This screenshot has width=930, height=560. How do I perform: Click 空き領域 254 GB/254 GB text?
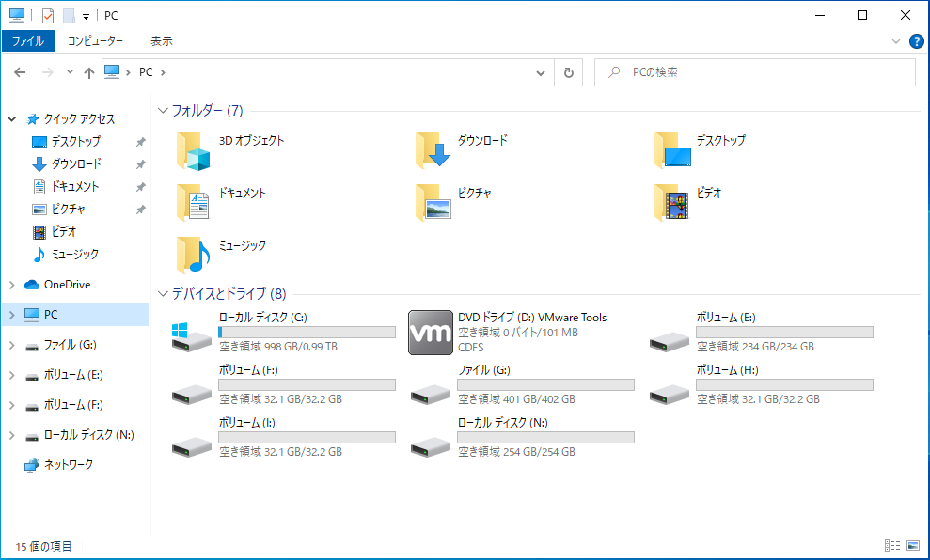(516, 452)
